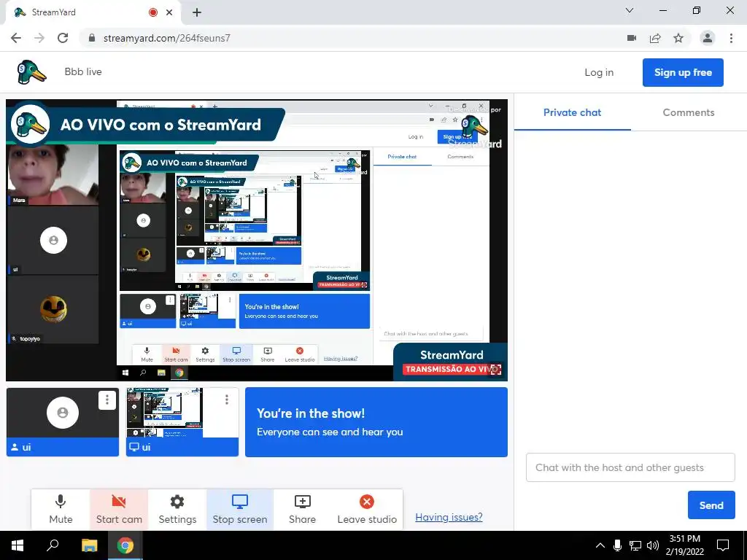Share this page from address bar

pyautogui.click(x=655, y=38)
